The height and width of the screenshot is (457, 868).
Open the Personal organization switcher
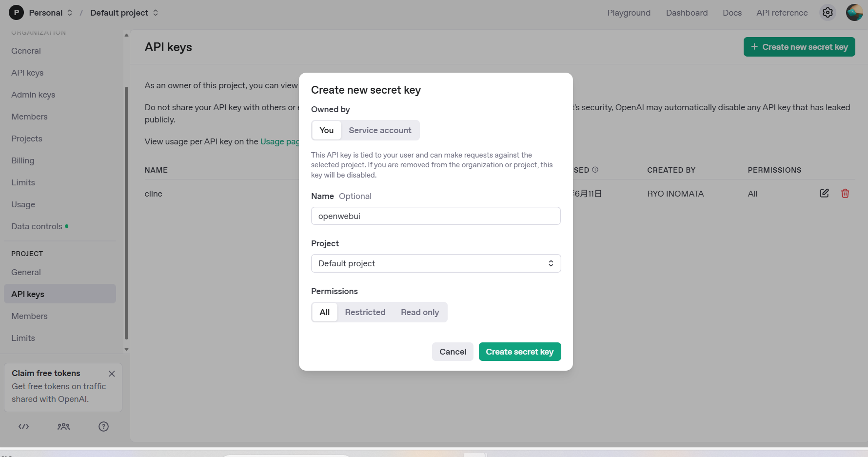click(45, 13)
